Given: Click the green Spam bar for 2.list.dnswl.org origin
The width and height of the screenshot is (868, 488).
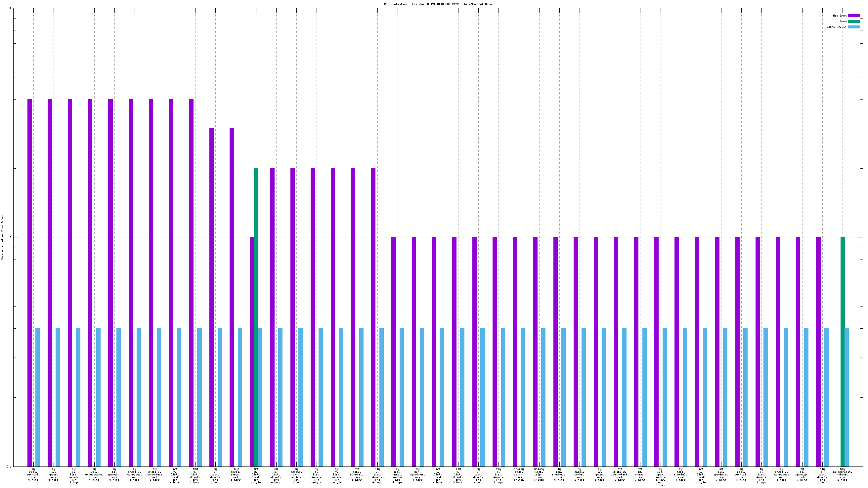Looking at the screenshot, I should click(x=256, y=317).
